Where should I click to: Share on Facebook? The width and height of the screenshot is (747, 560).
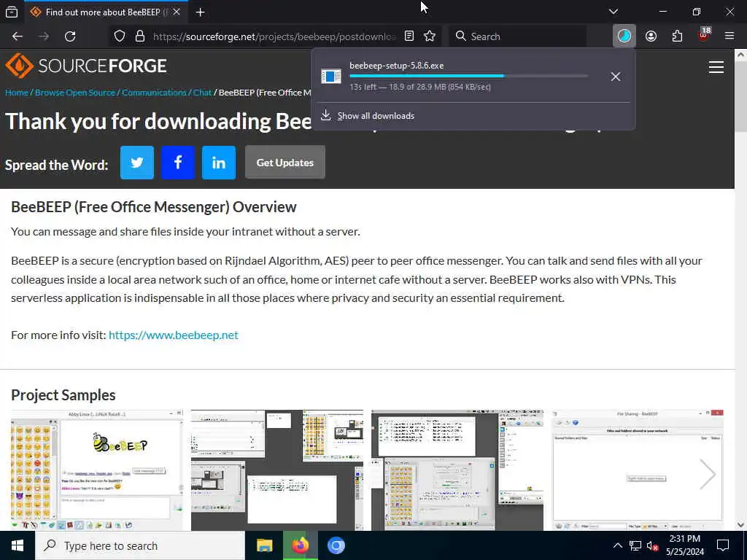178,163
